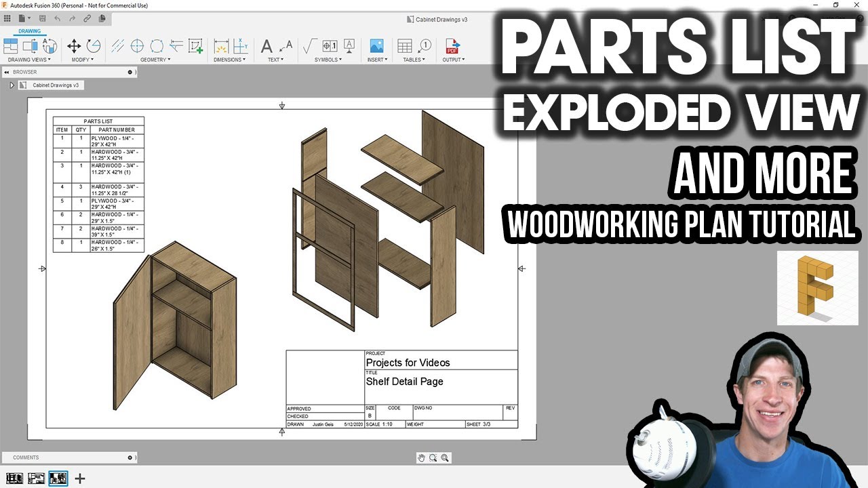The image size is (868, 488).
Task: Click the "HARDWOOD - 1/4" - 26" X 1.5"" cell
Action: tap(117, 245)
